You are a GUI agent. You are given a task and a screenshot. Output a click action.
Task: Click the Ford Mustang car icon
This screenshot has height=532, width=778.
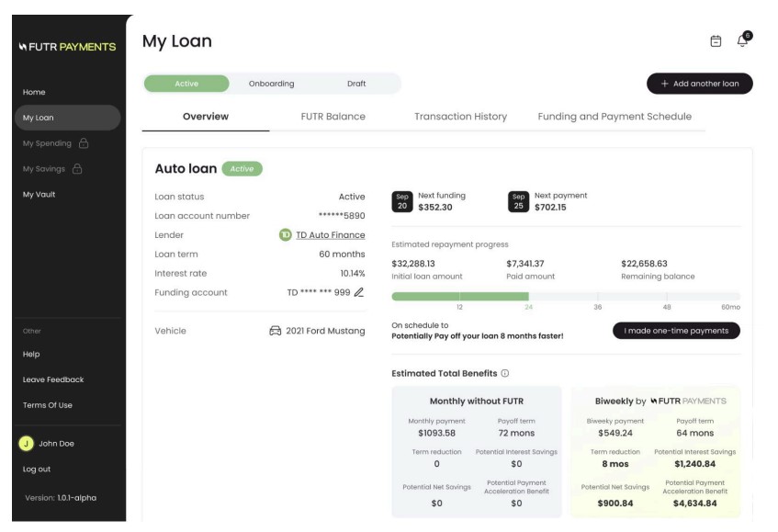point(275,331)
